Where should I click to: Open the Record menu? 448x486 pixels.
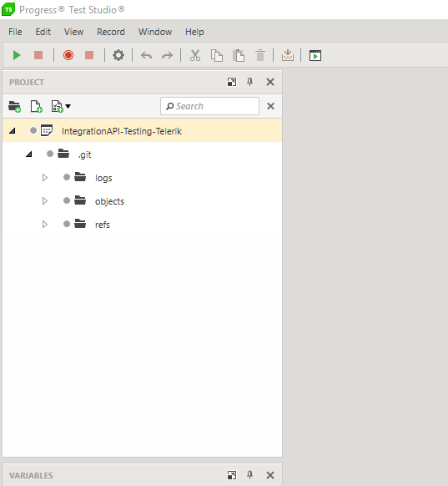pos(111,32)
